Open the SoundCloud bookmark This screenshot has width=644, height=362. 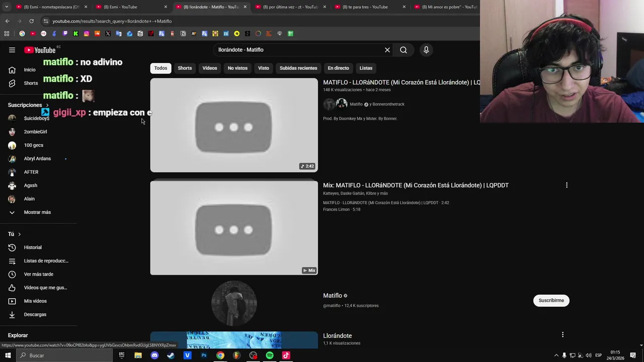[x=97, y=34]
